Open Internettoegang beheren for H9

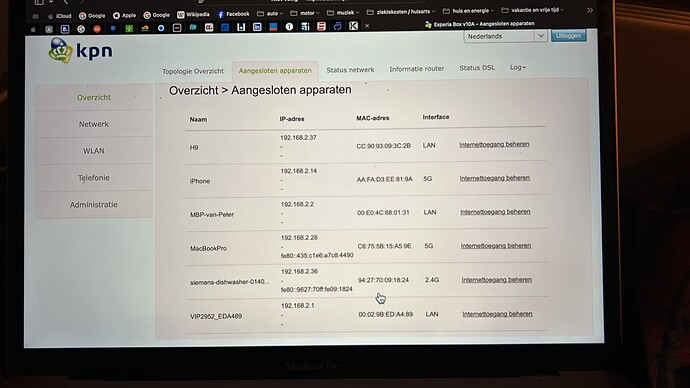click(x=494, y=144)
